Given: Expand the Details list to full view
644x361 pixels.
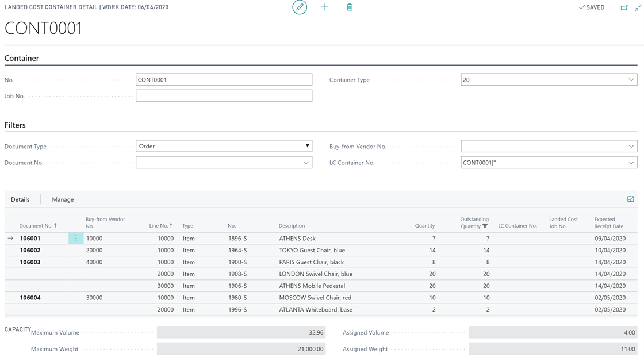Looking at the screenshot, I should 630,199.
